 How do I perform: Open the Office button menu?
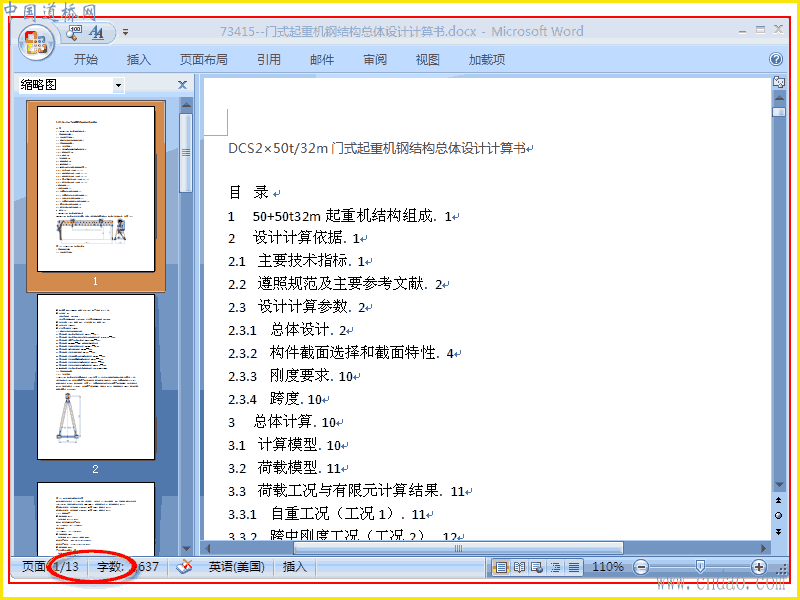point(36,42)
